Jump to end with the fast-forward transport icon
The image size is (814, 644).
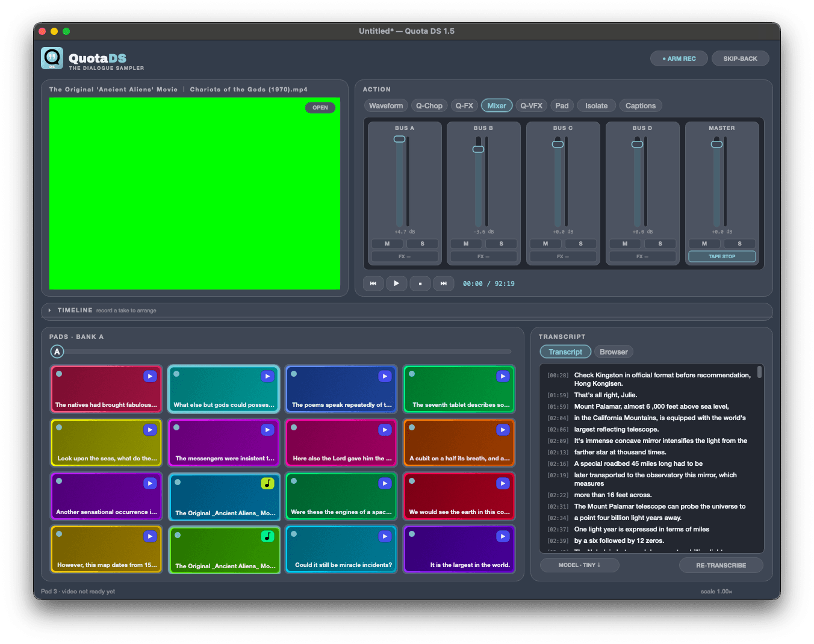click(x=444, y=283)
